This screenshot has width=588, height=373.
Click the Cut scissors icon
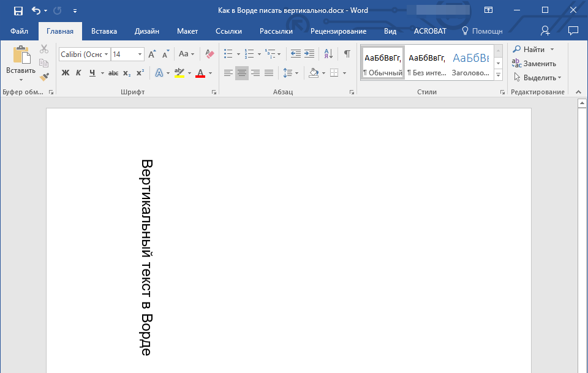44,50
